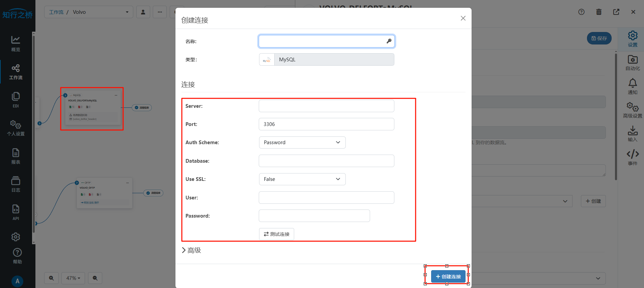Click the trash delete icon at top right

coord(598,12)
